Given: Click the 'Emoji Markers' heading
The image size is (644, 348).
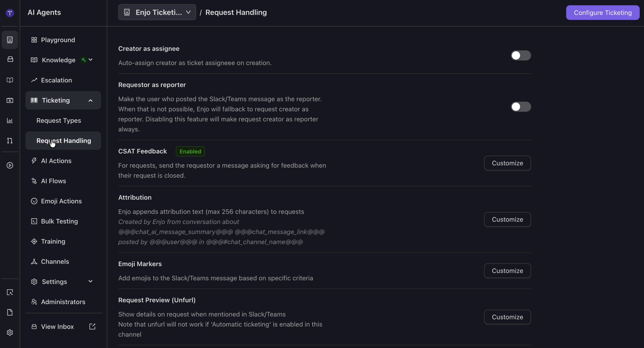Looking at the screenshot, I should click(x=140, y=264).
